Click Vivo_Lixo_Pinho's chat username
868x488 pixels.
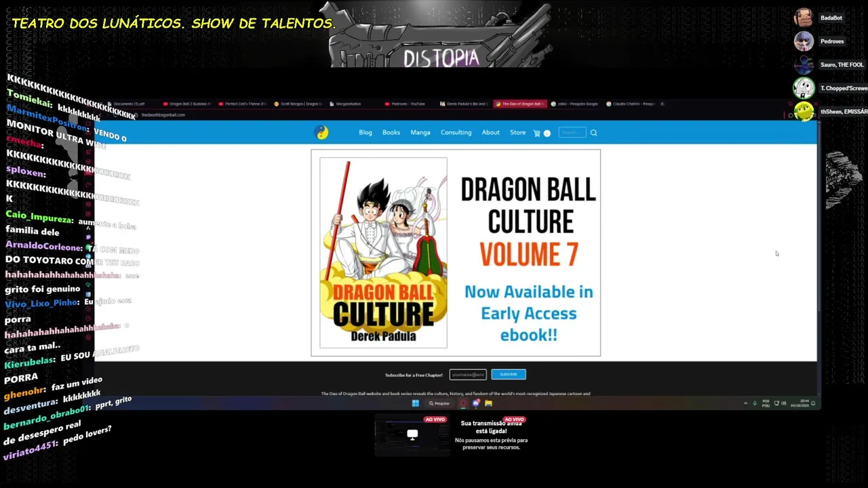(x=42, y=304)
